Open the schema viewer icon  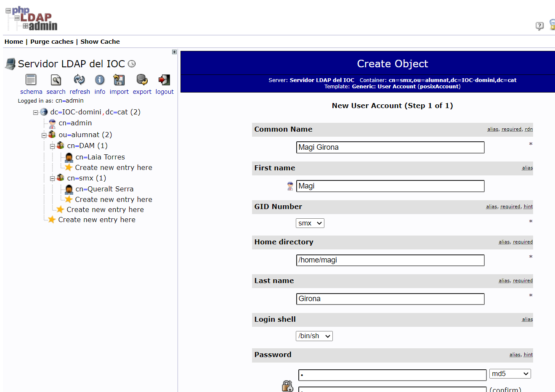pyautogui.click(x=31, y=80)
